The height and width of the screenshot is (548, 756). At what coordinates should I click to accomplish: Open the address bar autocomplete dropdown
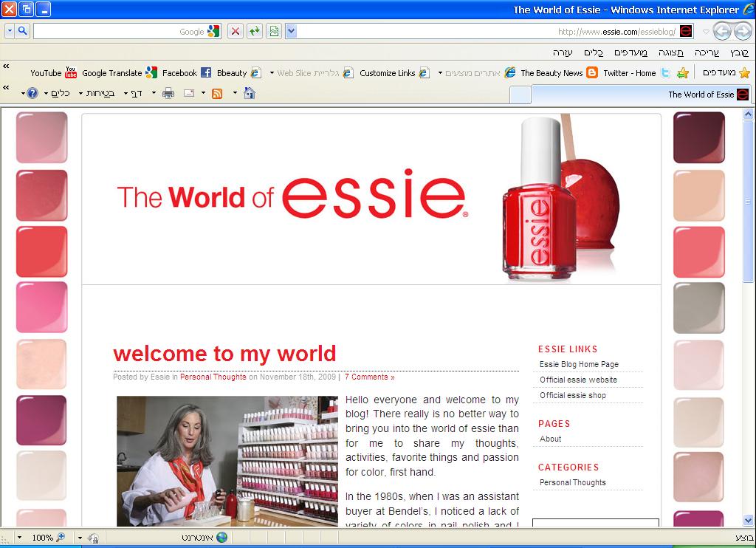point(291,31)
